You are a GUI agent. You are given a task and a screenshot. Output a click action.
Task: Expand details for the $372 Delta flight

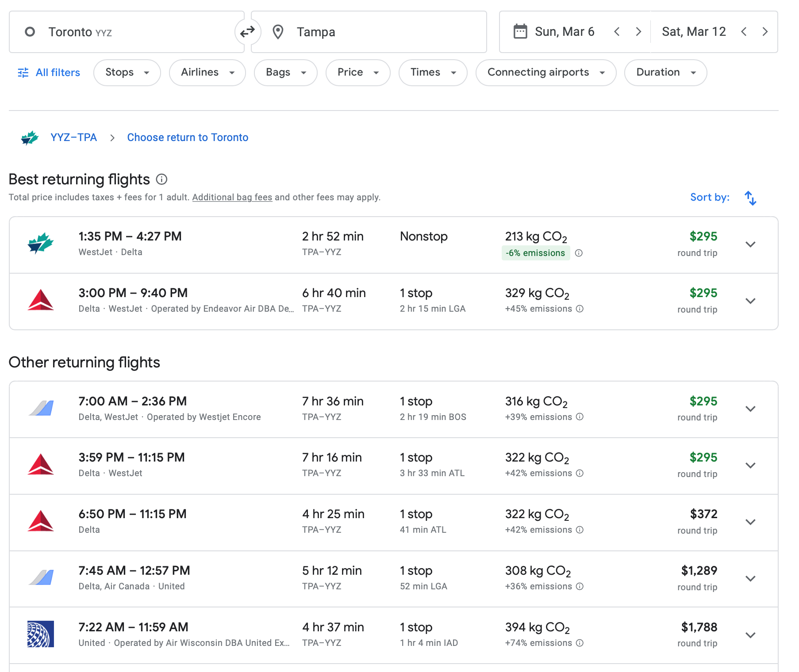coord(750,522)
